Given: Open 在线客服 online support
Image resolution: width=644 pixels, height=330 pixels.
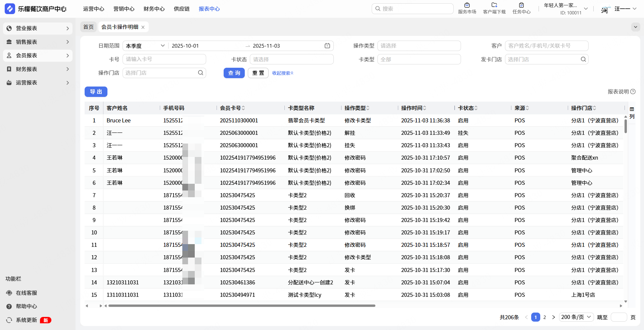Looking at the screenshot, I should coord(26,293).
